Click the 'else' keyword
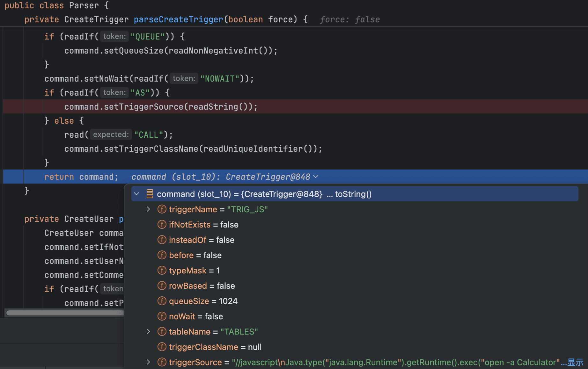The height and width of the screenshot is (369, 588). click(x=64, y=121)
